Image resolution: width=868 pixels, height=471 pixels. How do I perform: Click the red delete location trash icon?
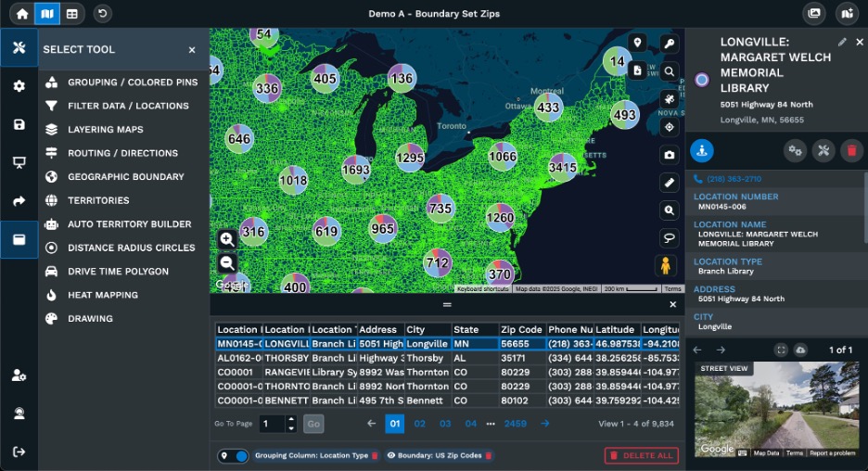pos(851,150)
